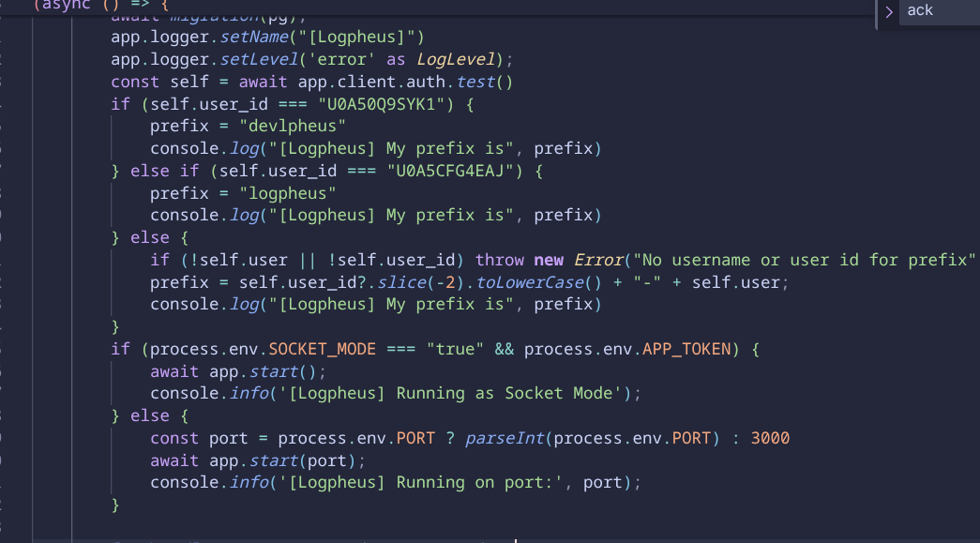This screenshot has height=543, width=980.
Task: Click the 'Running on port:' log string
Action: click(x=403, y=483)
